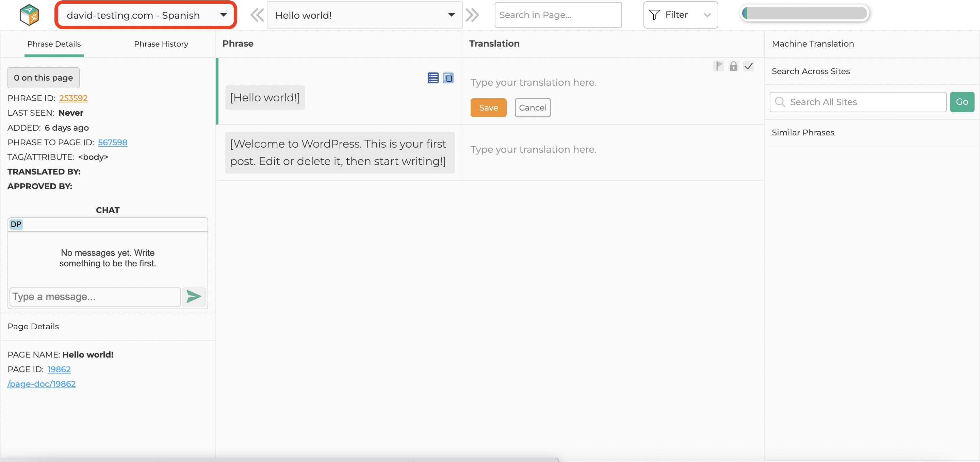Click the Filter icon to filter phrases
The width and height of the screenshot is (980, 462).
coord(653,15)
